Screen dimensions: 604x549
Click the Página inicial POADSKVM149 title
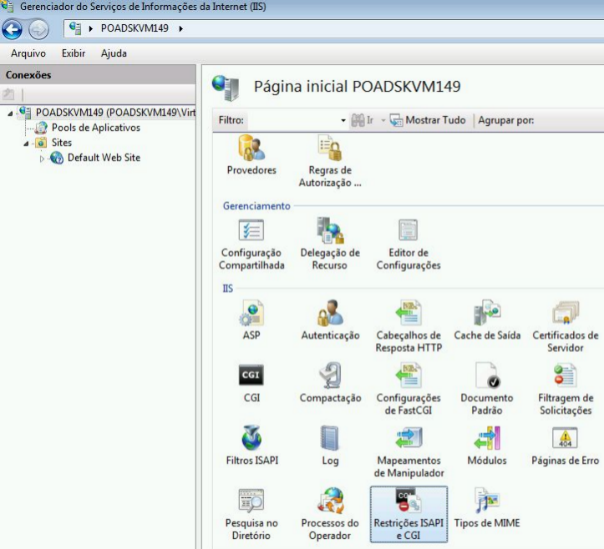pyautogui.click(x=357, y=87)
